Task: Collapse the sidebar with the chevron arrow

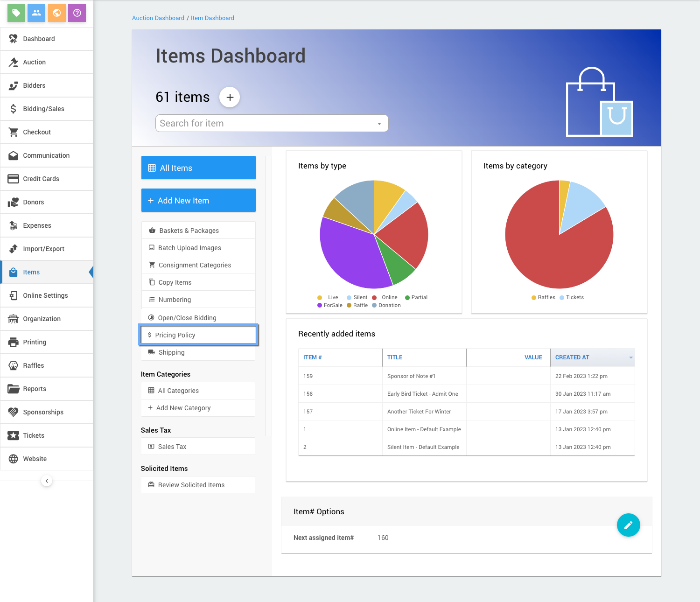Action: click(x=47, y=481)
